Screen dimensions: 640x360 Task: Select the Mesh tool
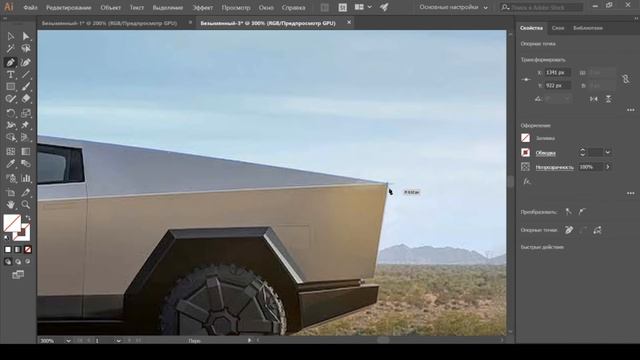tap(11, 151)
